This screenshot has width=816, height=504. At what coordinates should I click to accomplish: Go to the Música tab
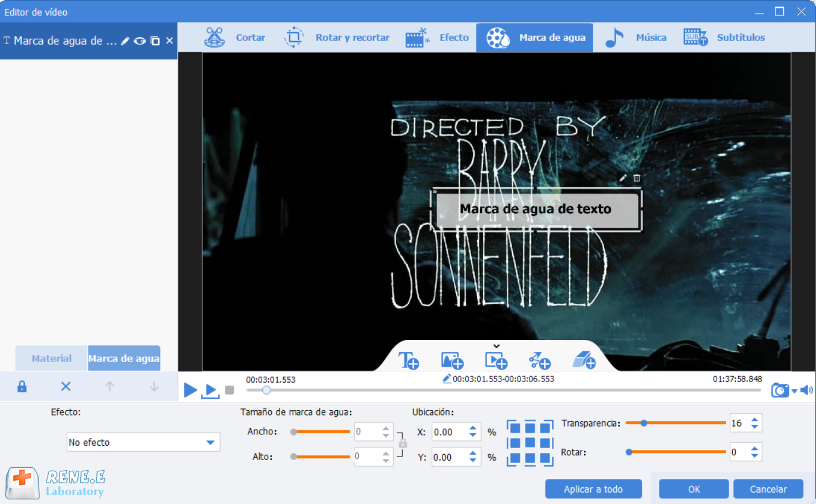[x=635, y=37]
